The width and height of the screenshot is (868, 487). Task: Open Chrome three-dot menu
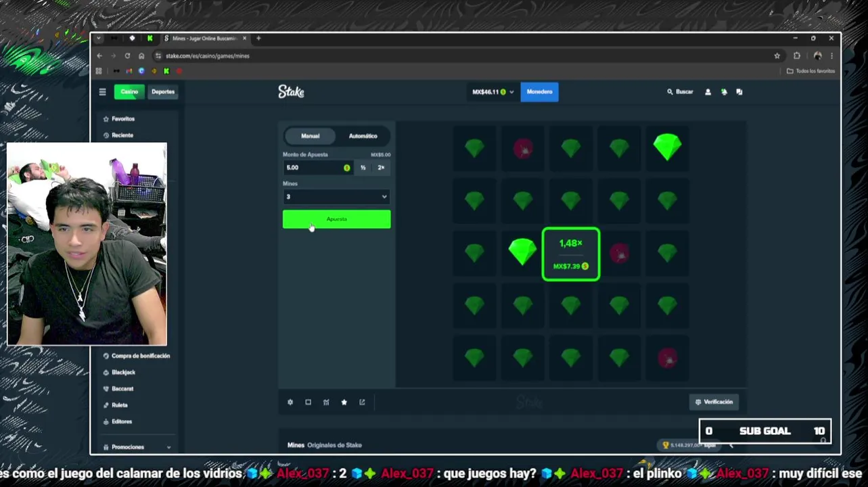(x=831, y=55)
